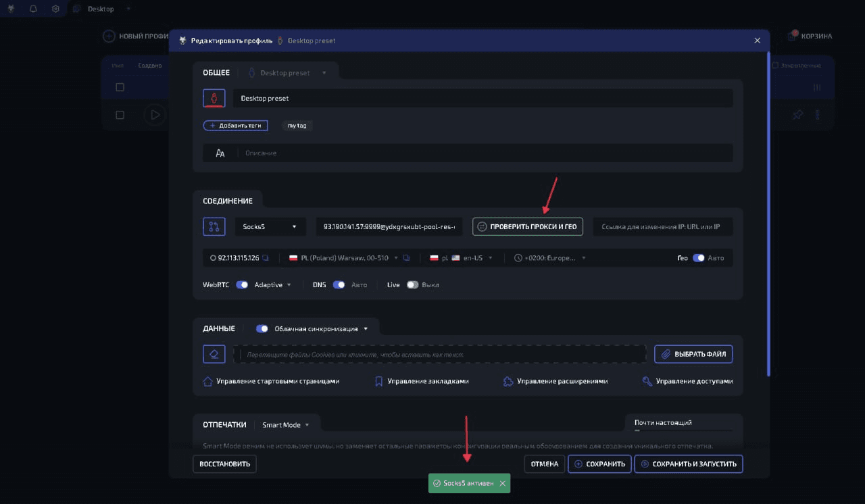Click the Добавить теги button

coord(236,126)
